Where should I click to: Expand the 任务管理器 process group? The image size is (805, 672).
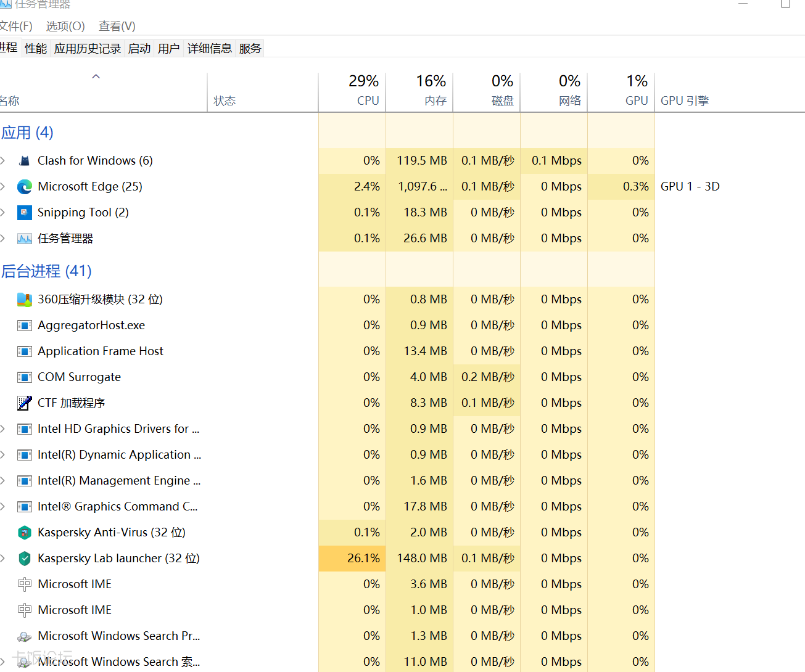pos(2,239)
